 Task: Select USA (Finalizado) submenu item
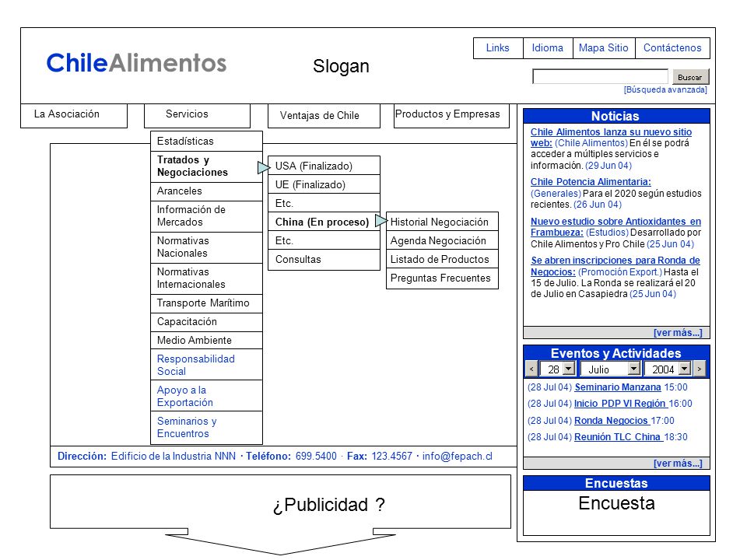click(x=324, y=166)
